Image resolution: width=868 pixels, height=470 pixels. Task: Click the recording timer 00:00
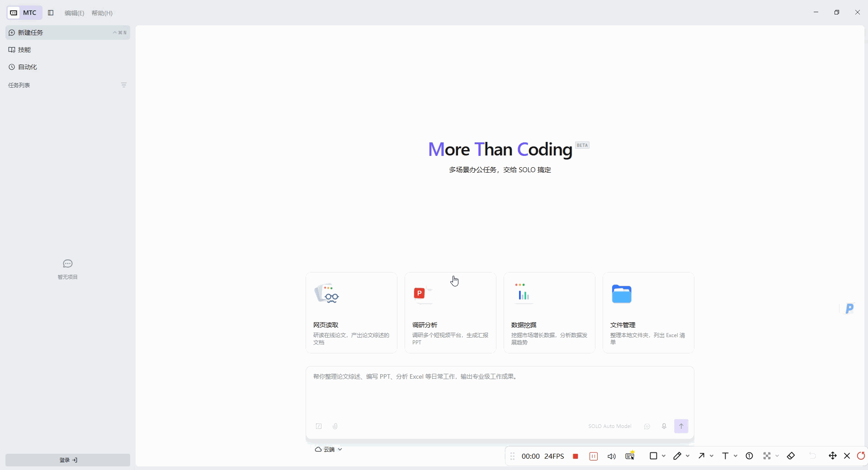(x=530, y=456)
